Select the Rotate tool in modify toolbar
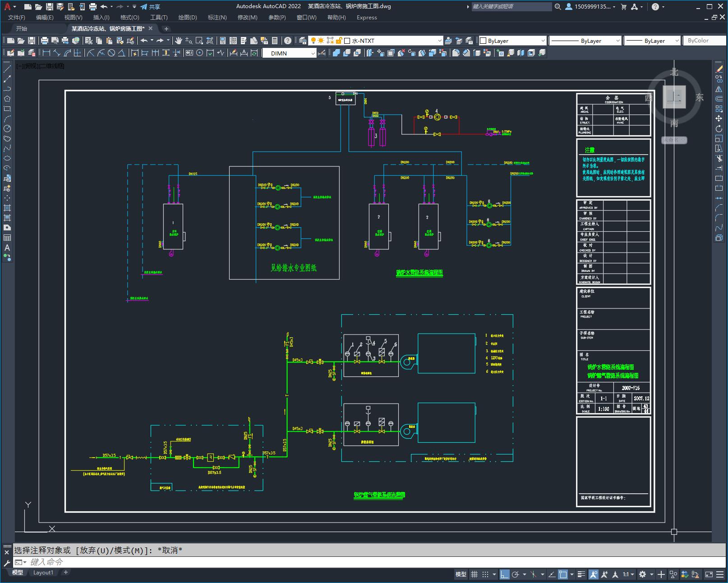Screen dimensions: 728x583 (x=719, y=129)
